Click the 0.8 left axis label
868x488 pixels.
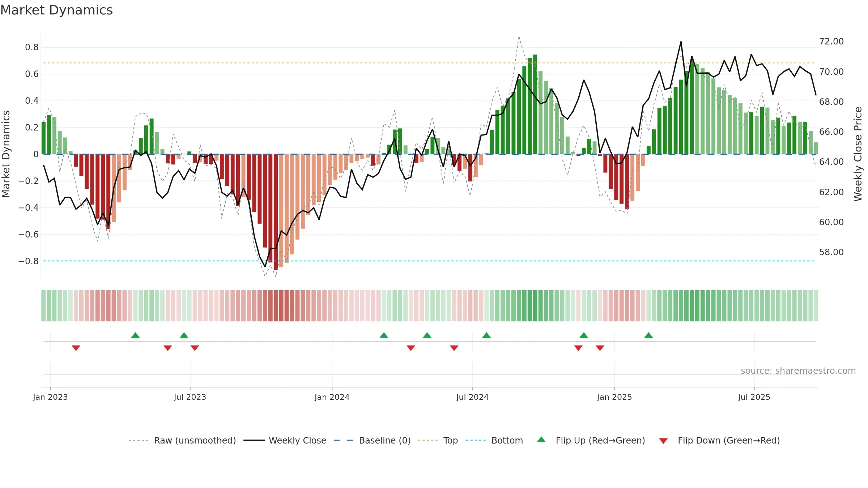[32, 47]
